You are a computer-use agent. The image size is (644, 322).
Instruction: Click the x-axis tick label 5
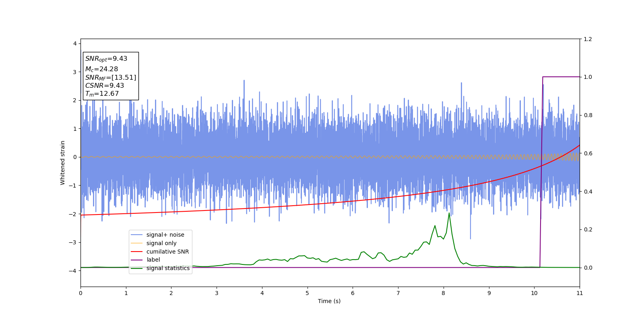pyautogui.click(x=308, y=293)
